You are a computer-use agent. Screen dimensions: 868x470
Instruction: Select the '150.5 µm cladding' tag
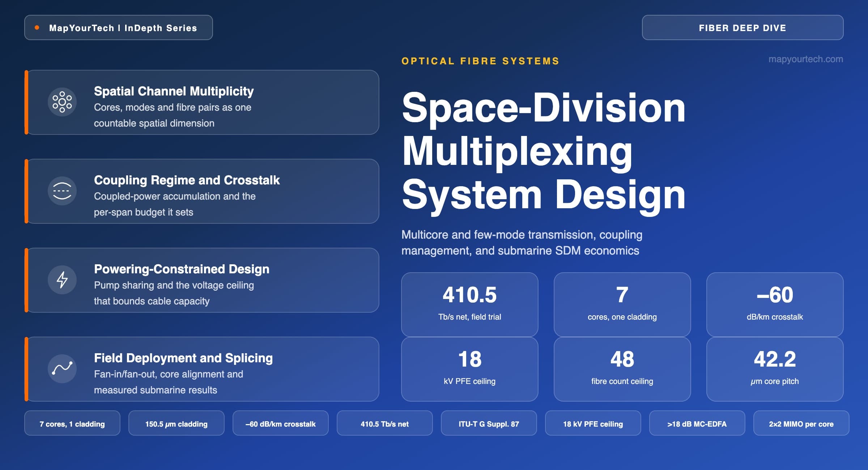click(x=176, y=423)
